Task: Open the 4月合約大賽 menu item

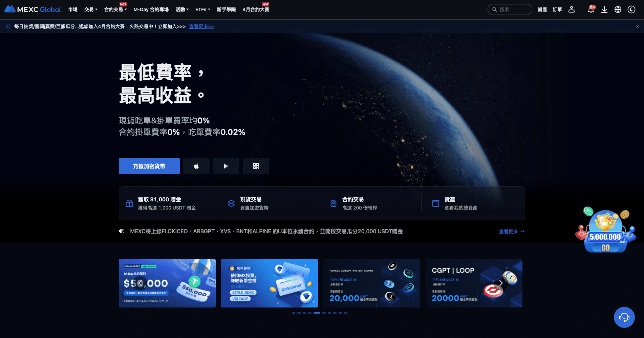Action: click(256, 9)
